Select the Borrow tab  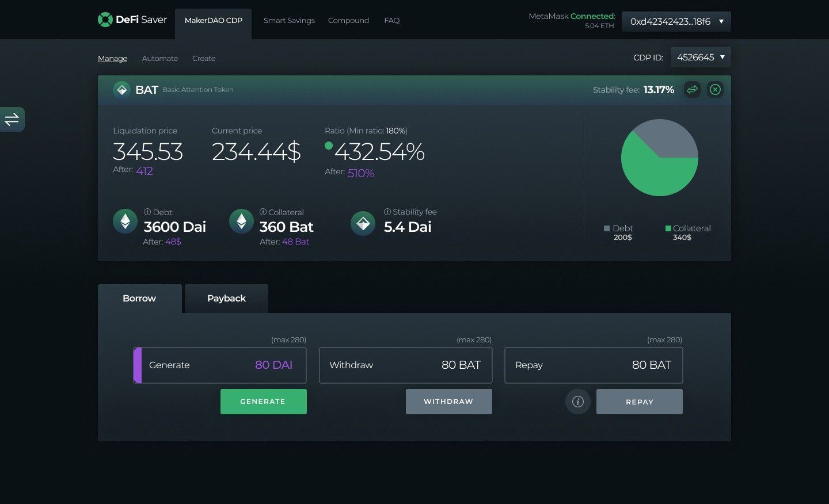[139, 298]
